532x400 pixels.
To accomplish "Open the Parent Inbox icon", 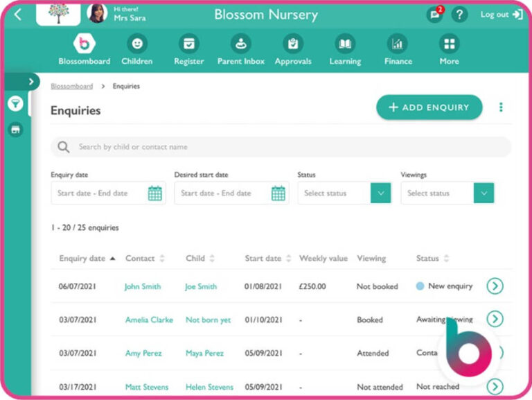I will coord(240,44).
